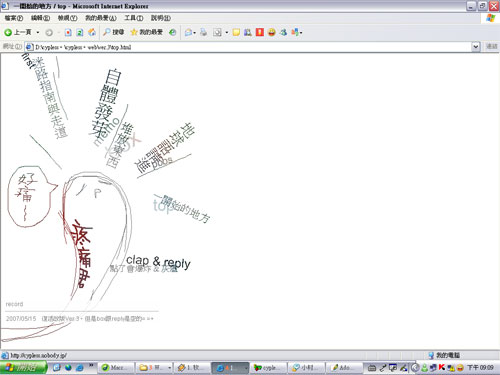Open the memo link on the page

pos(106,132)
